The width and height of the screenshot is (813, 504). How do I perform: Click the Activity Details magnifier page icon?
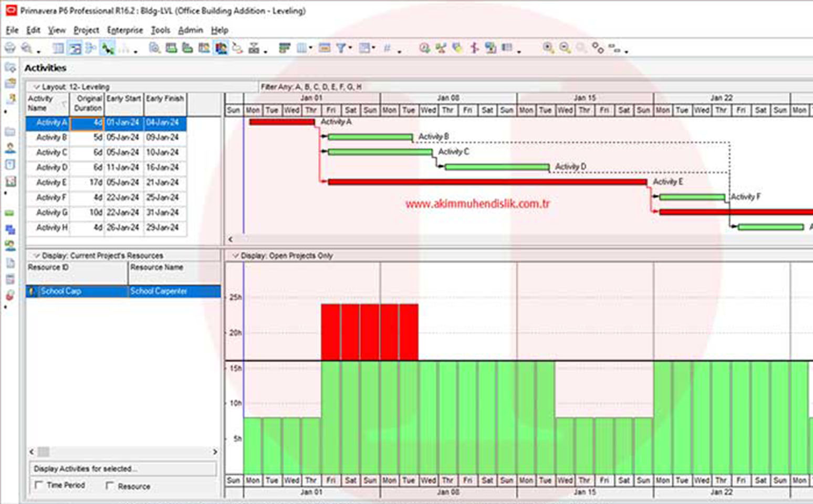[154, 48]
